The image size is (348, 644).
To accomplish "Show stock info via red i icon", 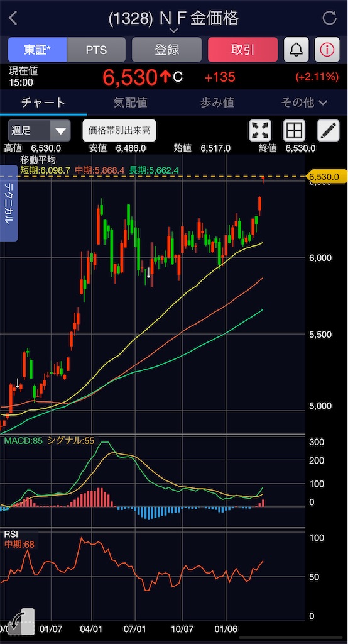I will click(327, 50).
